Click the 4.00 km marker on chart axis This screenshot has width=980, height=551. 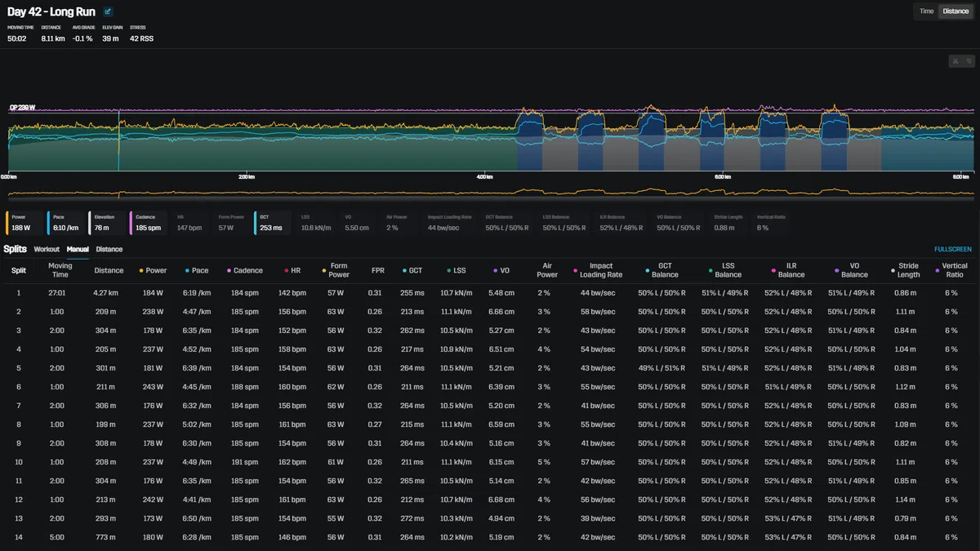pyautogui.click(x=484, y=176)
